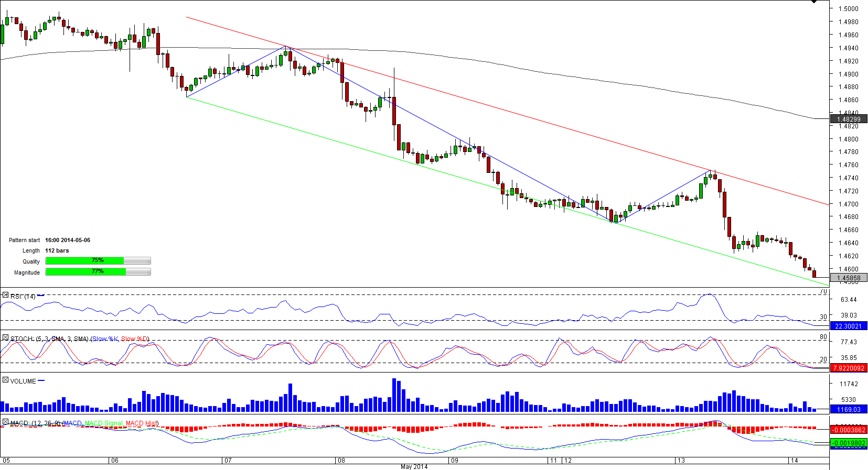Image resolution: width=868 pixels, height=470 pixels.
Task: Click the 'VOLUME' indicator title
Action: pyautogui.click(x=23, y=381)
